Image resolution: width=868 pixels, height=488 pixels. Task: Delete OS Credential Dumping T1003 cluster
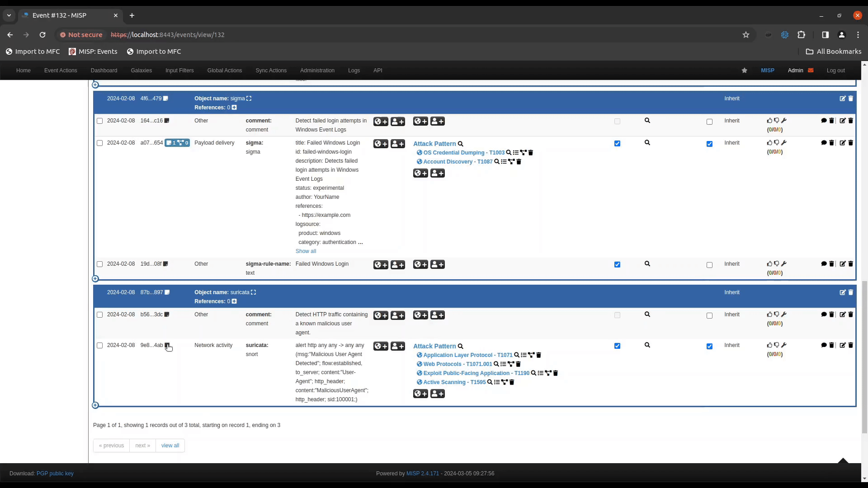[x=531, y=153]
